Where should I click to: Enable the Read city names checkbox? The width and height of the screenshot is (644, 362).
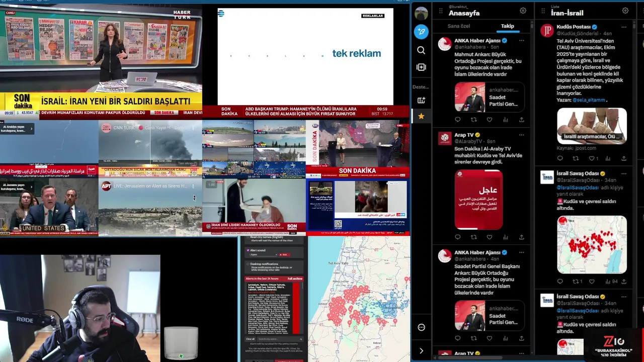[x=248, y=237]
